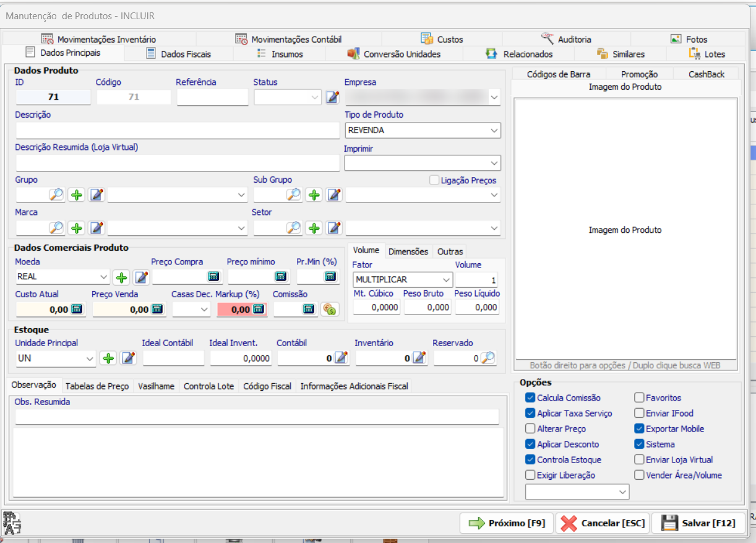
Task: Open the calculator icon in Preço Compra
Action: click(x=213, y=277)
